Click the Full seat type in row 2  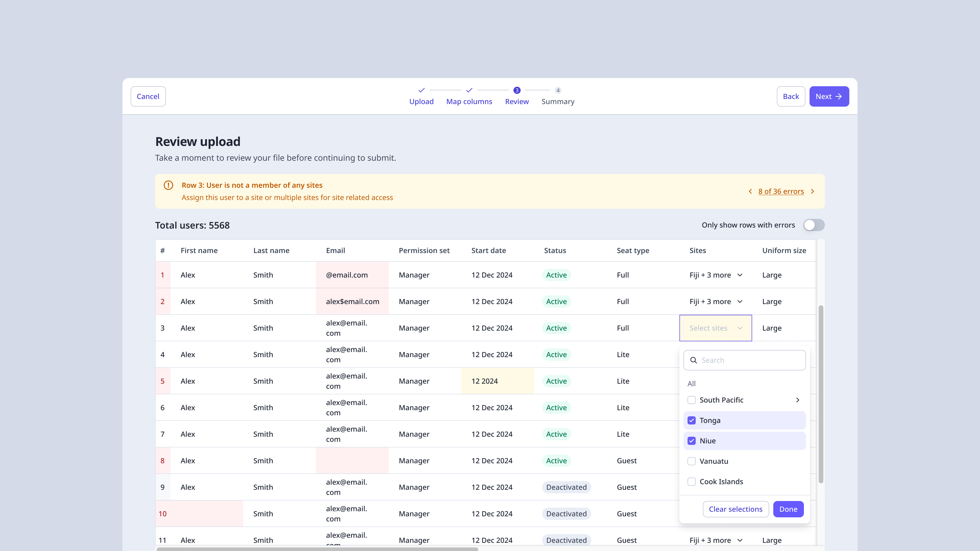622,302
